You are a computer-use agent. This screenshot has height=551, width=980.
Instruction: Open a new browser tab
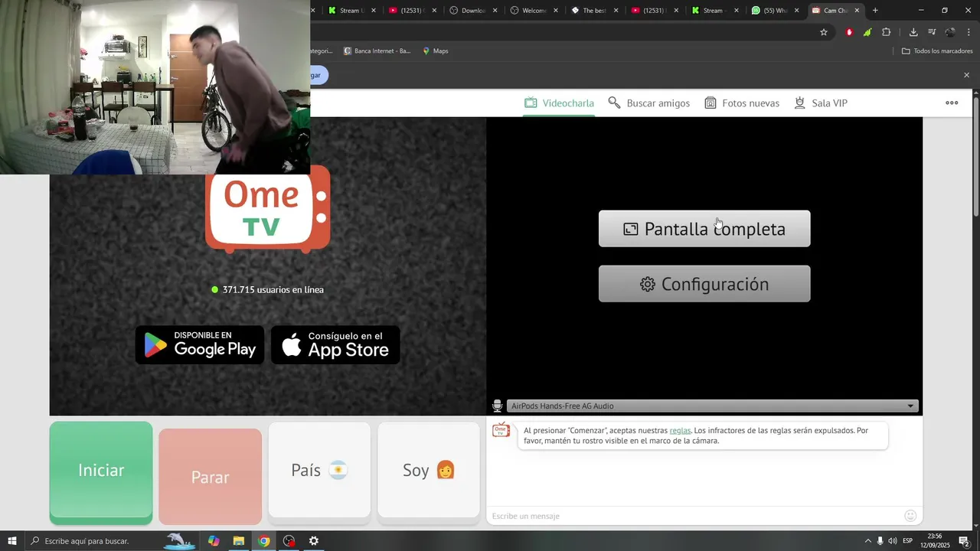(875, 11)
